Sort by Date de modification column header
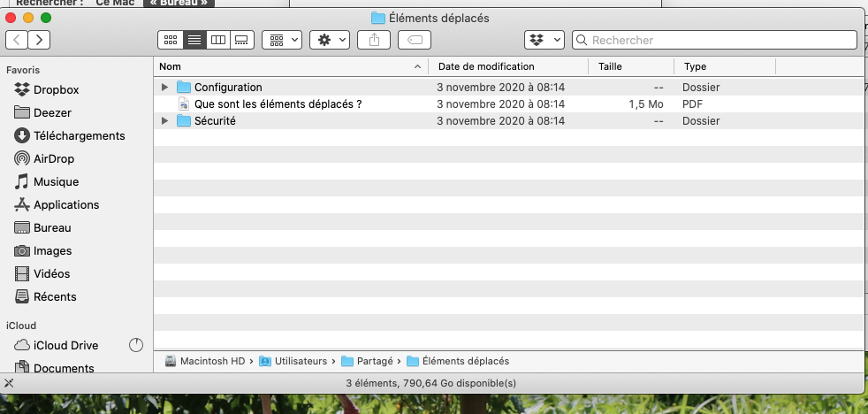 508,66
